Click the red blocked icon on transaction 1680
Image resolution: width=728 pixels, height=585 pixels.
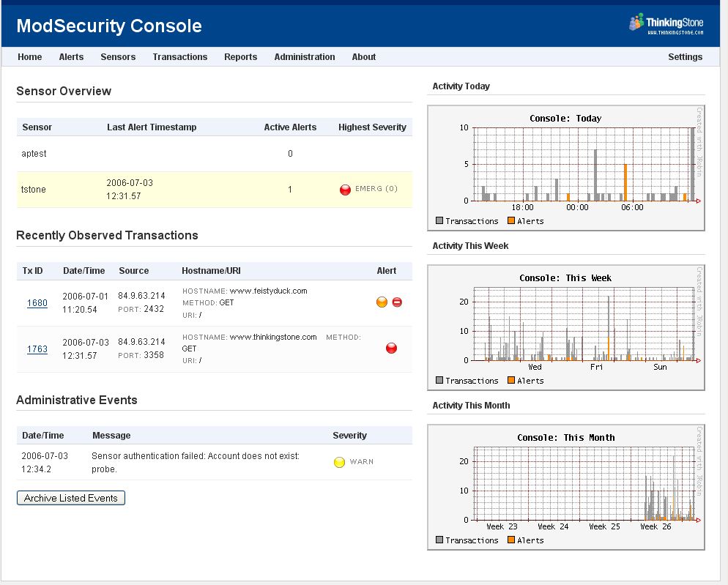click(397, 302)
